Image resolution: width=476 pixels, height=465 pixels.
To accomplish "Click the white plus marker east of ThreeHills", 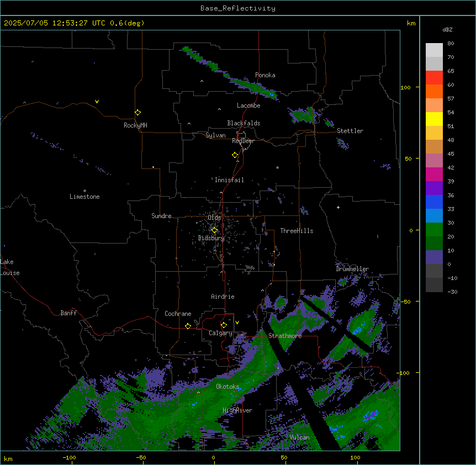I will click(338, 207).
